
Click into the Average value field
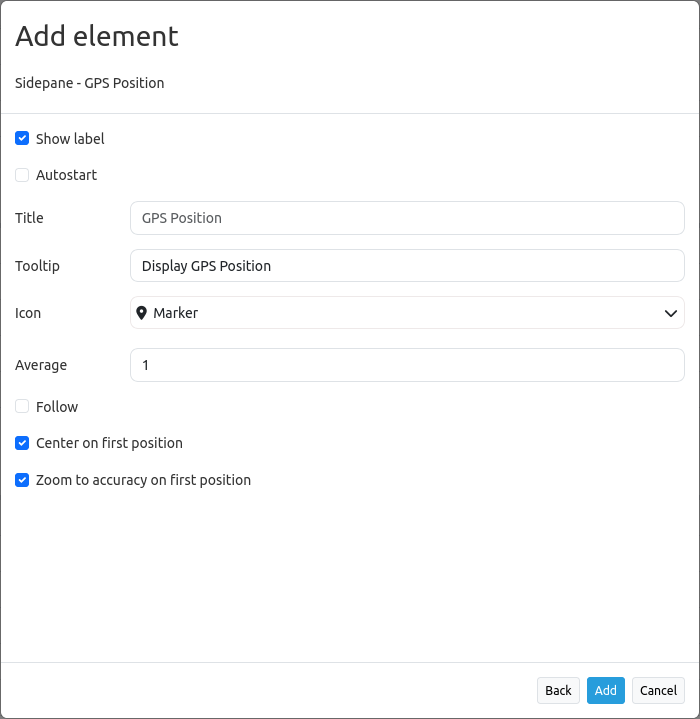[x=407, y=365]
